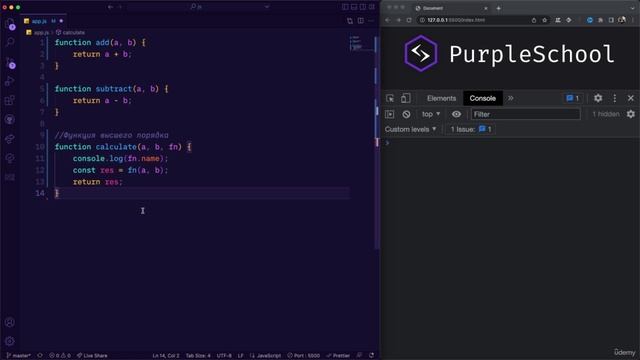The width and height of the screenshot is (640, 360).
Task: Clear the console
Action: point(406,114)
